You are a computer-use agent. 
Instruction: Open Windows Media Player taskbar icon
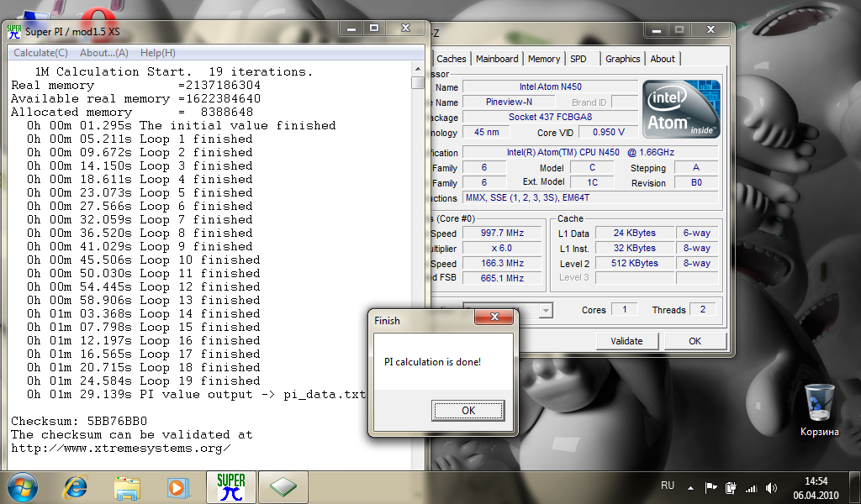coord(178,487)
